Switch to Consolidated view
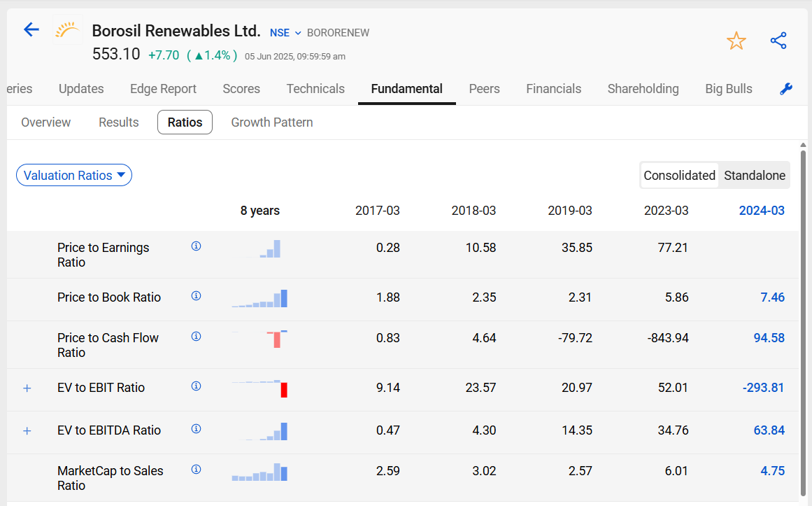Viewport: 812px width, 506px height. point(679,175)
